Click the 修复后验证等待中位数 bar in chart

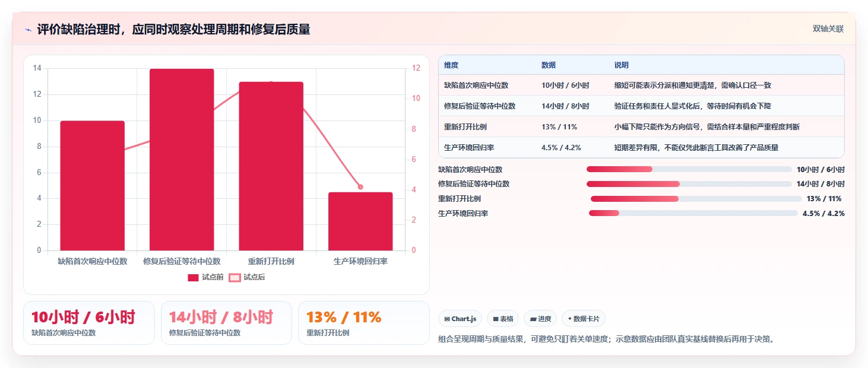tap(182, 160)
